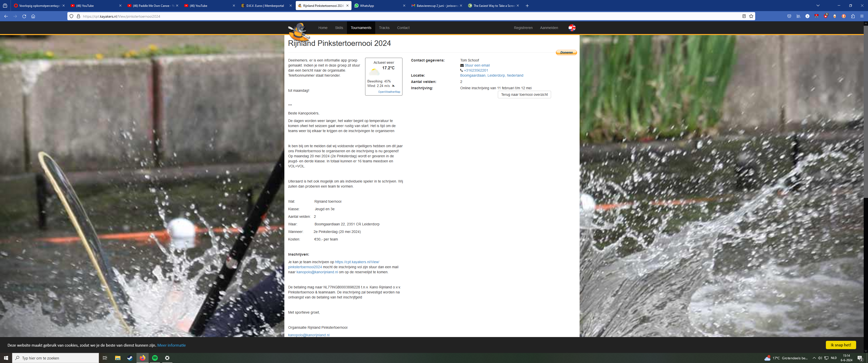
Task: Click the vertical page scrollbar
Action: [x=865, y=111]
